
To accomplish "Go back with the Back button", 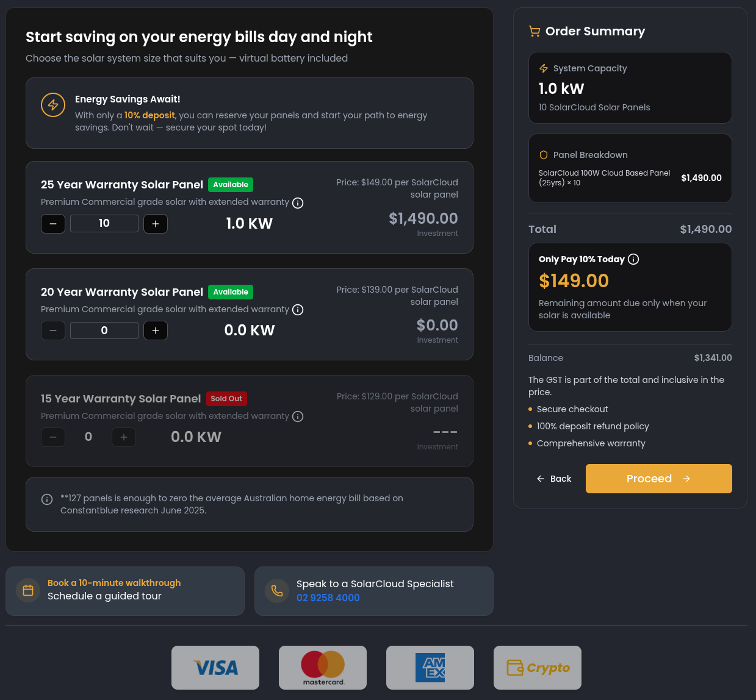I will [x=554, y=479].
